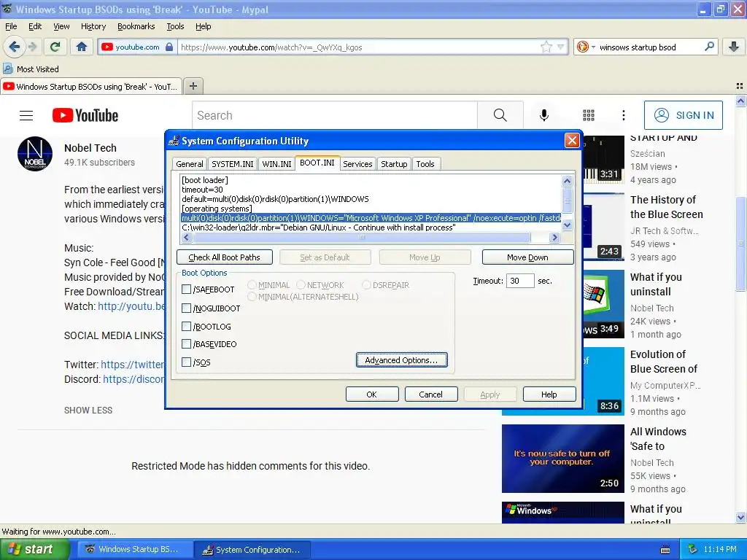
Task: Enable the /NOGUIBOOT checkbox
Action: tap(186, 308)
